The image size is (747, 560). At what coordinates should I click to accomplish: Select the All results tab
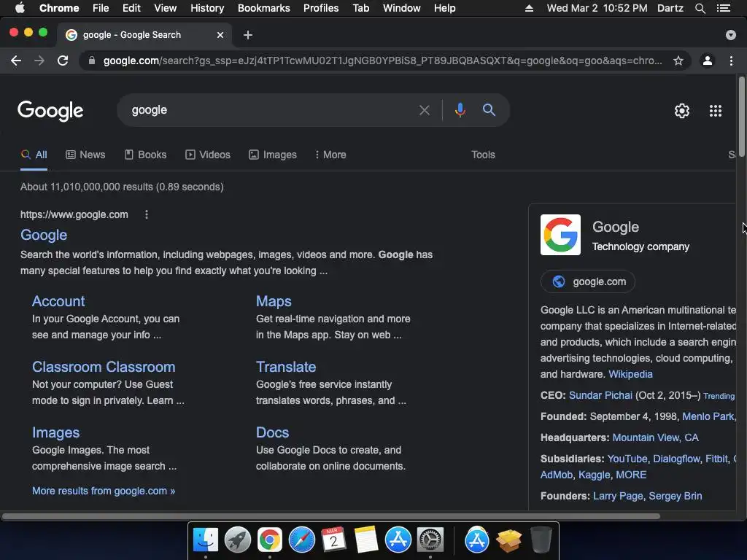click(34, 155)
